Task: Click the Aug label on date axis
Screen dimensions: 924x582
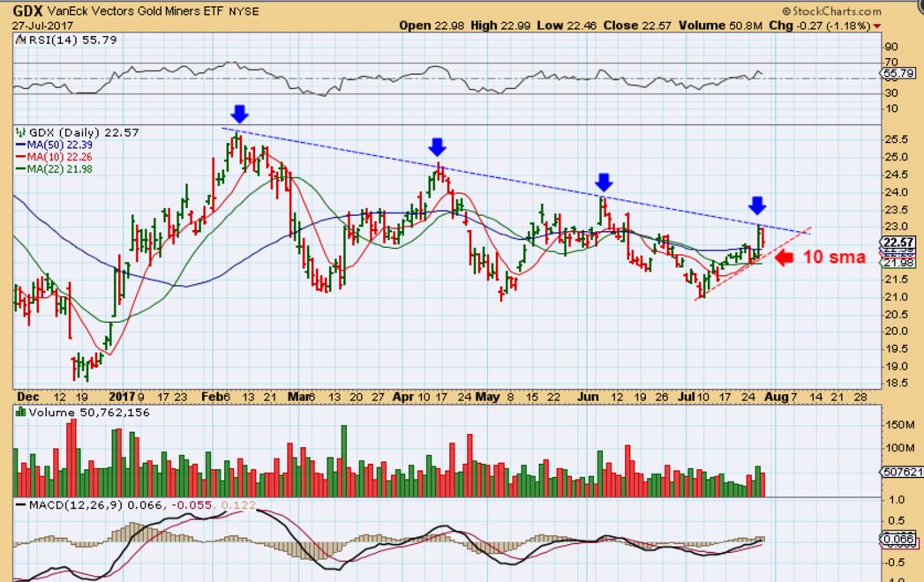Action: click(776, 397)
